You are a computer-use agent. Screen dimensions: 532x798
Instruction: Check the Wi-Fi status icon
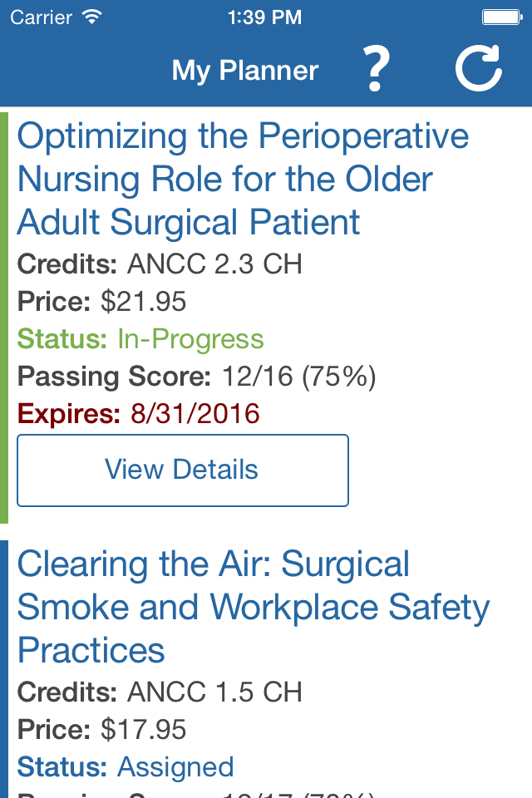pyautogui.click(x=92, y=17)
